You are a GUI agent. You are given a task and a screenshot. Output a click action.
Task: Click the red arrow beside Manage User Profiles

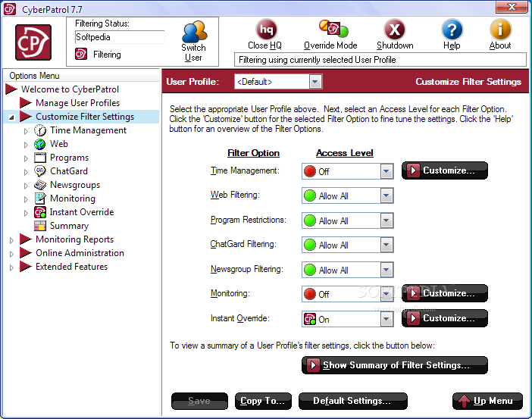(26, 103)
